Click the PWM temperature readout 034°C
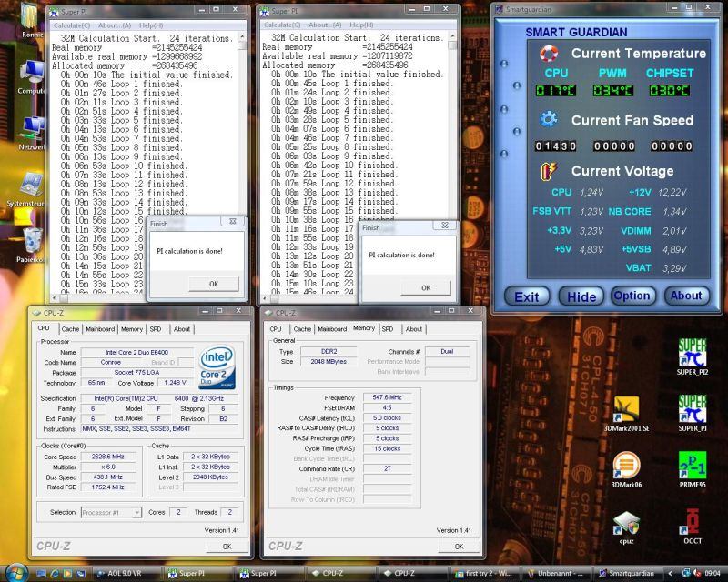Screen dimensions: 728x582 point(612,91)
